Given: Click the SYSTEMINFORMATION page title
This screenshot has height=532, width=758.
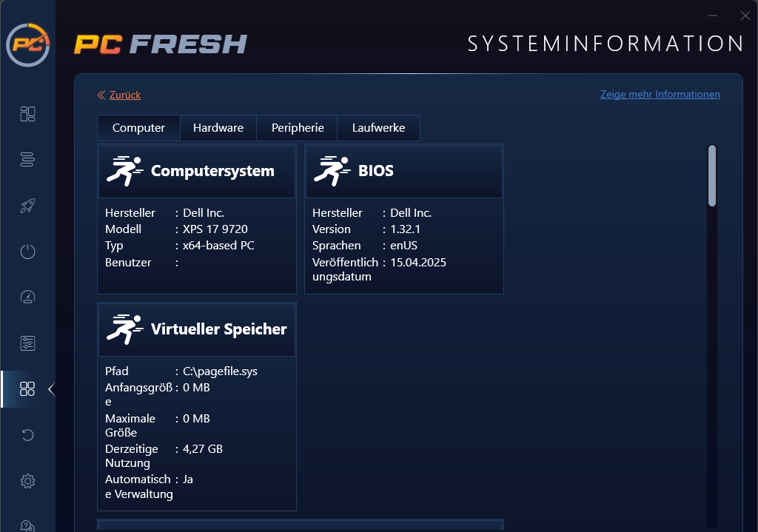Looking at the screenshot, I should 606,44.
